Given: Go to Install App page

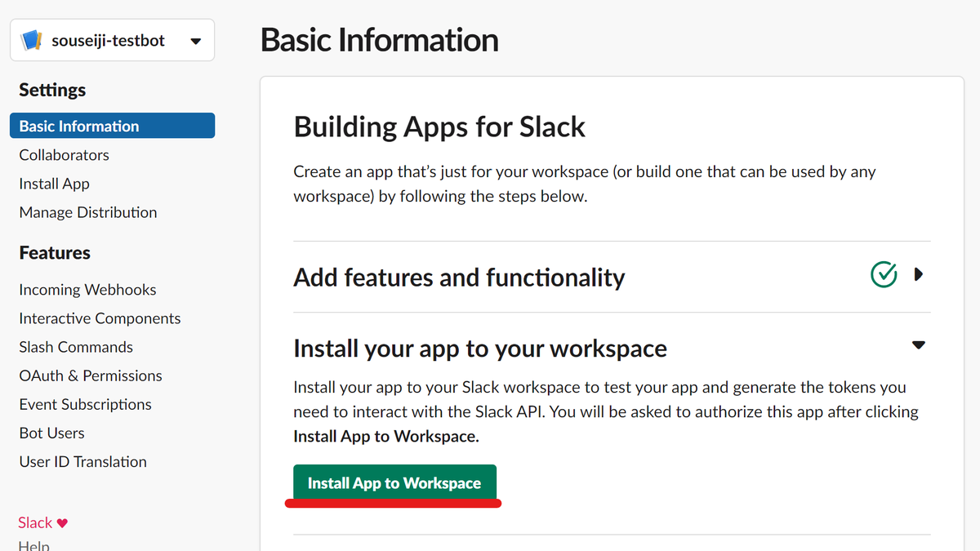Looking at the screenshot, I should tap(54, 184).
